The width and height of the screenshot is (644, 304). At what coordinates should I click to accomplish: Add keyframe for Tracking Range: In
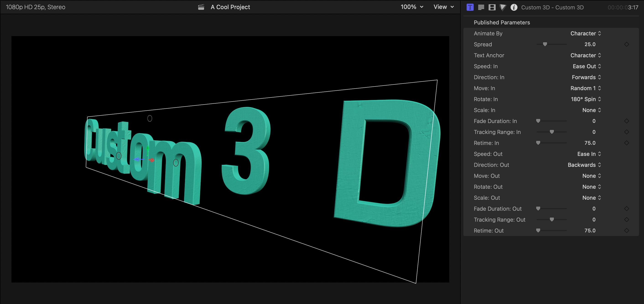click(626, 132)
